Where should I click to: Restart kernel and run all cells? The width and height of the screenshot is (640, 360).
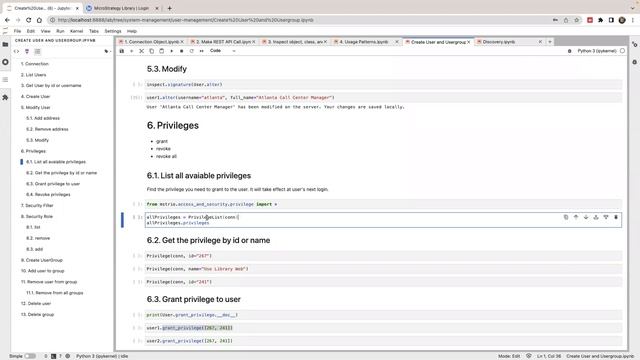point(202,51)
